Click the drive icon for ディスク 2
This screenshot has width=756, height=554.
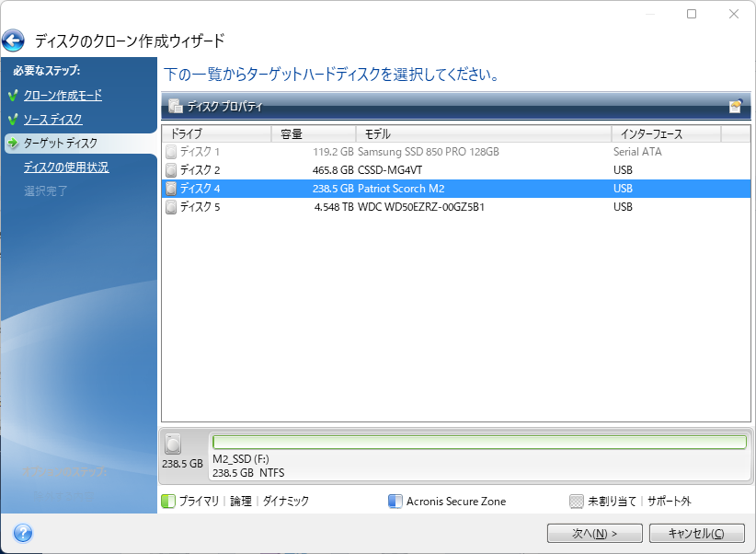[171, 170]
